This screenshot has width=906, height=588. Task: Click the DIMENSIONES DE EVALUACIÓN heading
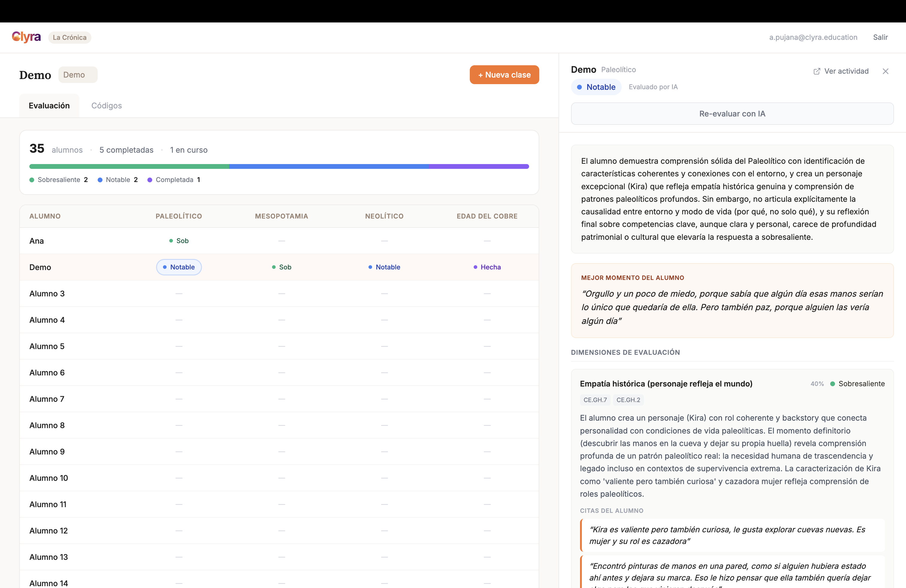[x=625, y=352]
